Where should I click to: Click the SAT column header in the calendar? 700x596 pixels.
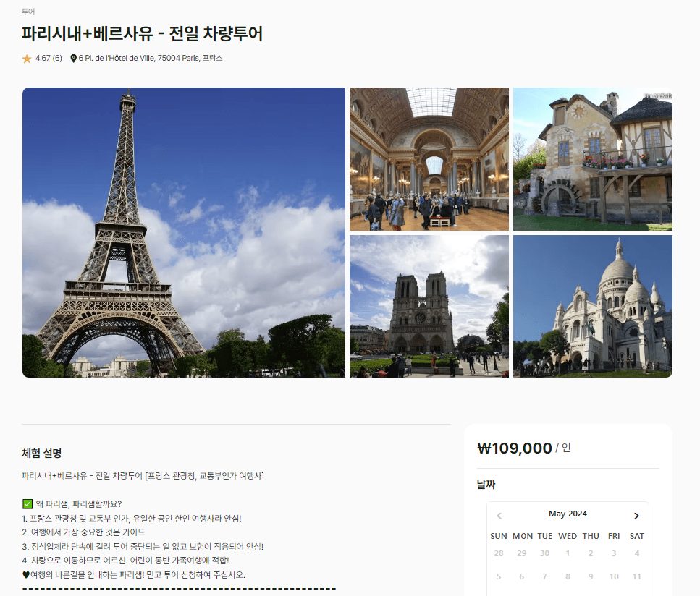pos(636,536)
